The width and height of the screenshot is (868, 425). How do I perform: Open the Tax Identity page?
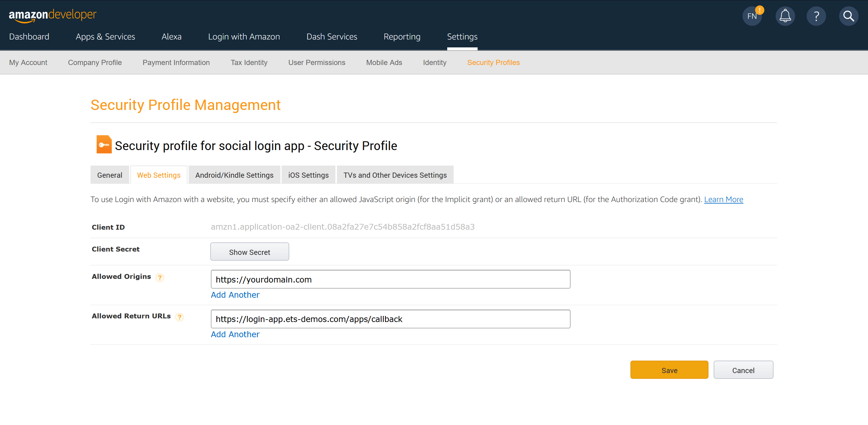249,62
